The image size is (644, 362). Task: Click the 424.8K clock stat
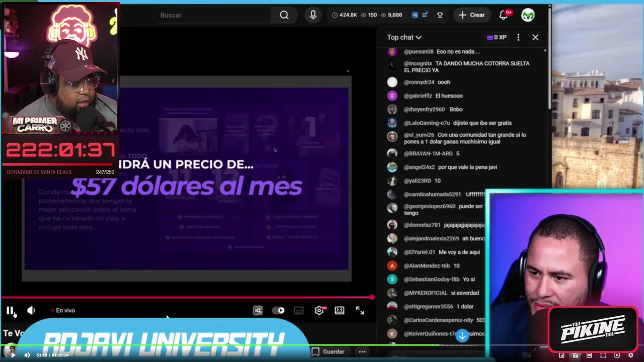(x=345, y=15)
